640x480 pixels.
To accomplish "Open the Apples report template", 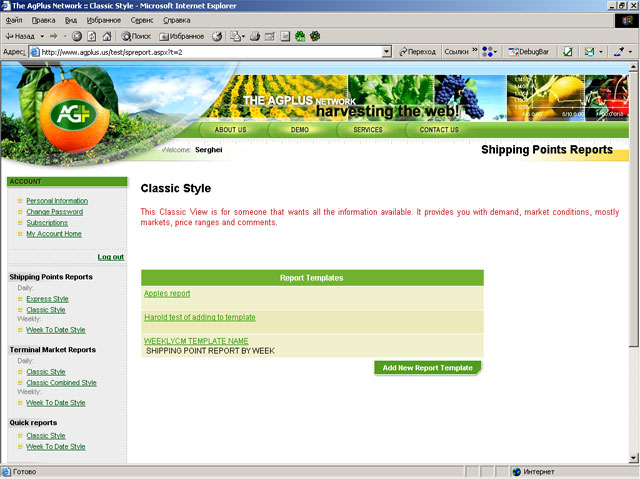I will [x=167, y=293].
